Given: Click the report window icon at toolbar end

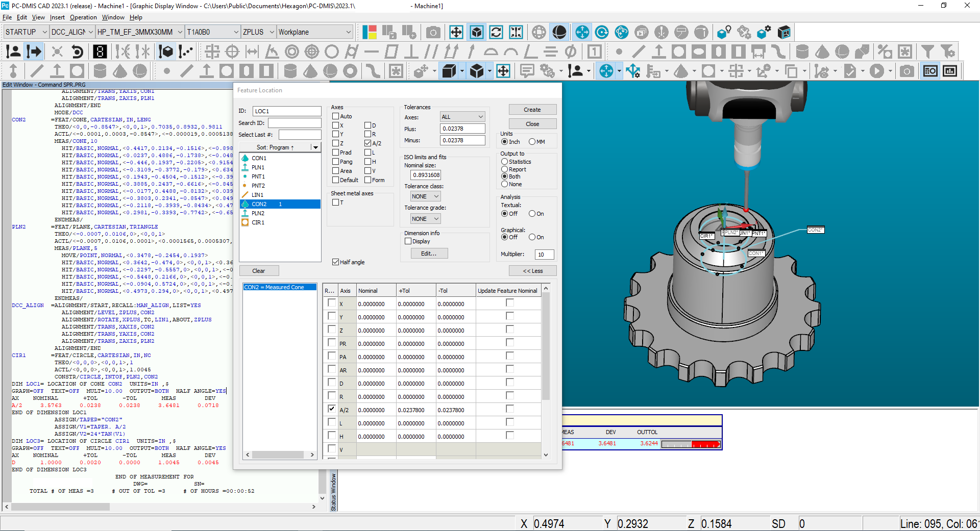Looking at the screenshot, I should coord(950,71).
